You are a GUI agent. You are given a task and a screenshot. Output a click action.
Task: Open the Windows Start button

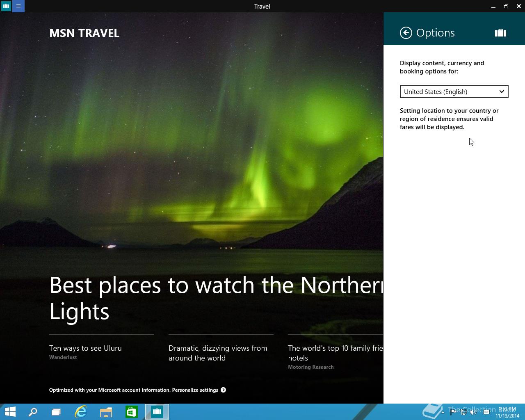coord(10,412)
